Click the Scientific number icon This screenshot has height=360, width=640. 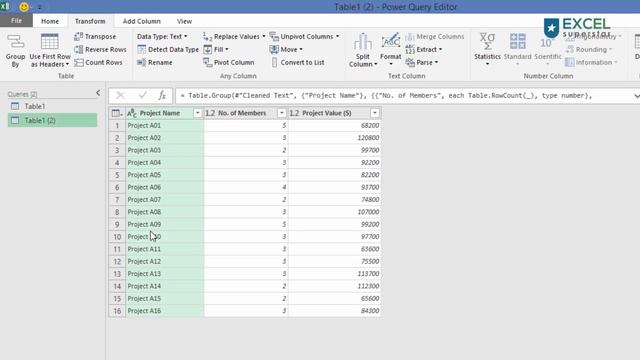[x=547, y=42]
